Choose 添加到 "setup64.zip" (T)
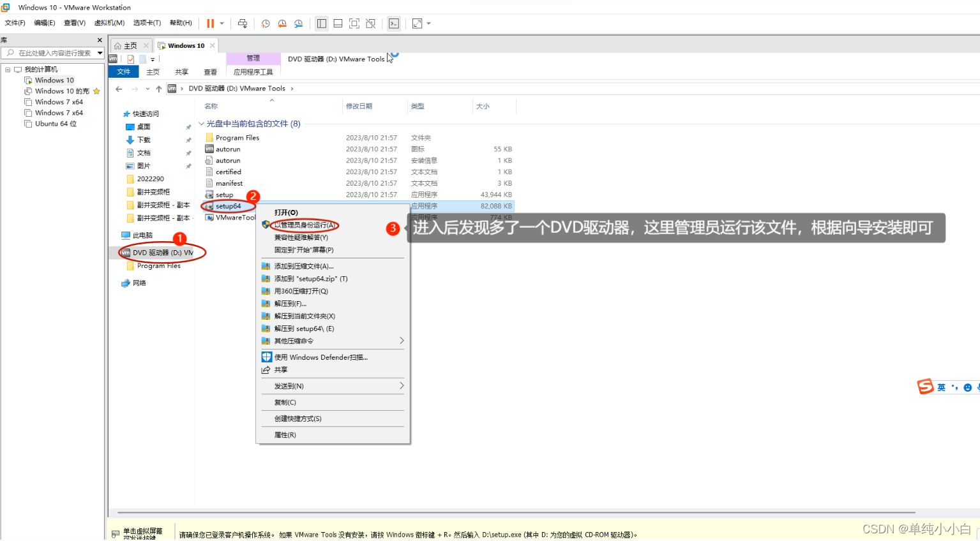 [x=311, y=279]
